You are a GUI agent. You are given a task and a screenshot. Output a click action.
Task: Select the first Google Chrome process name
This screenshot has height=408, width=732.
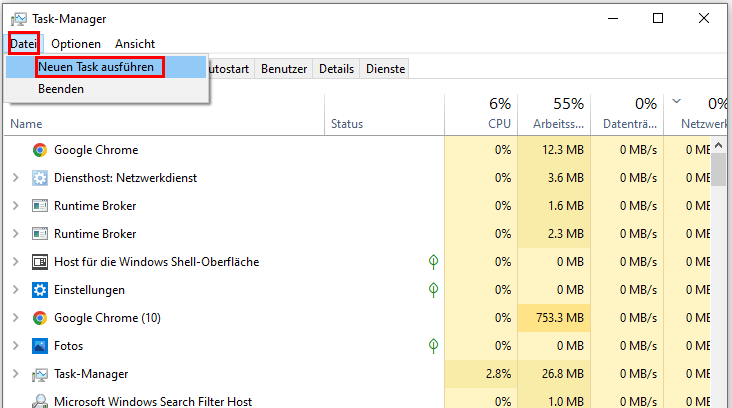tap(96, 150)
